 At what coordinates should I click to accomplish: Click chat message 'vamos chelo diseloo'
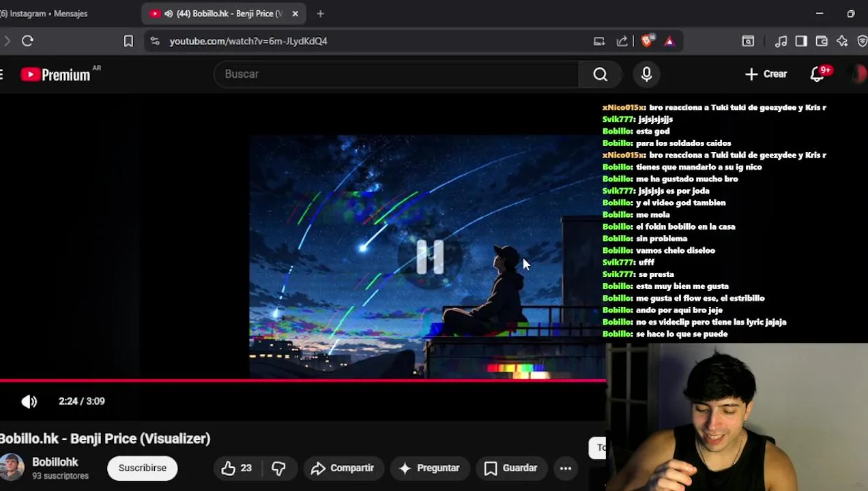(676, 250)
